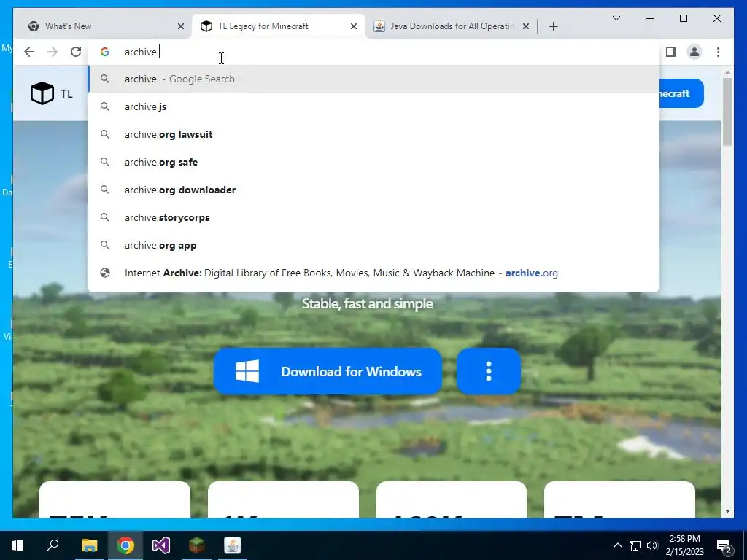Open Visual Studio from taskbar

(x=161, y=545)
